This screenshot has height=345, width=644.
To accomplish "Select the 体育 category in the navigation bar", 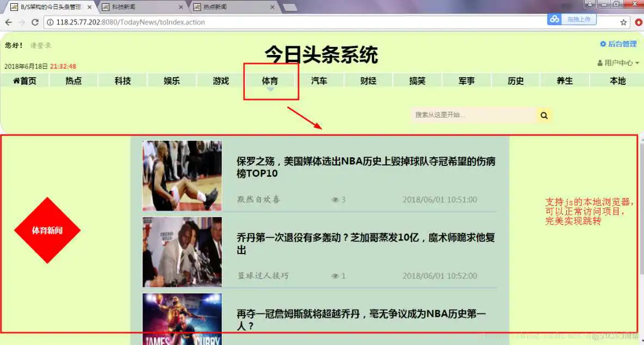I will [x=270, y=81].
